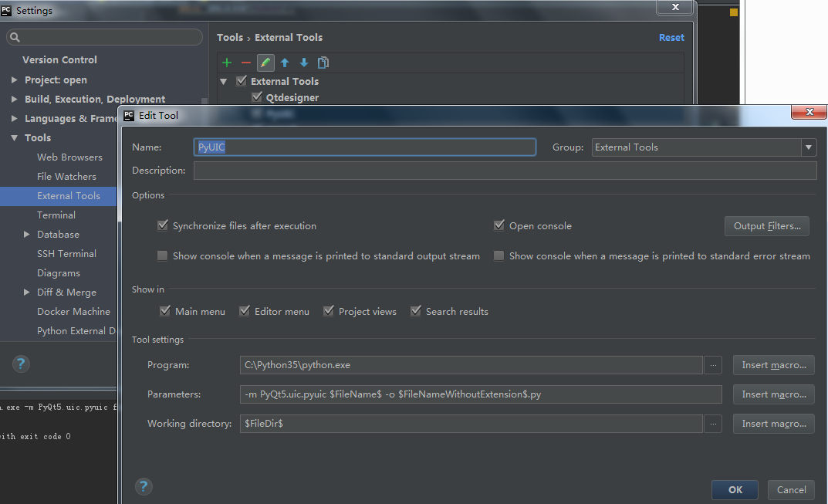Viewport: 828px width, 504px height.
Task: Enable show console on standard output message
Action: 163,255
